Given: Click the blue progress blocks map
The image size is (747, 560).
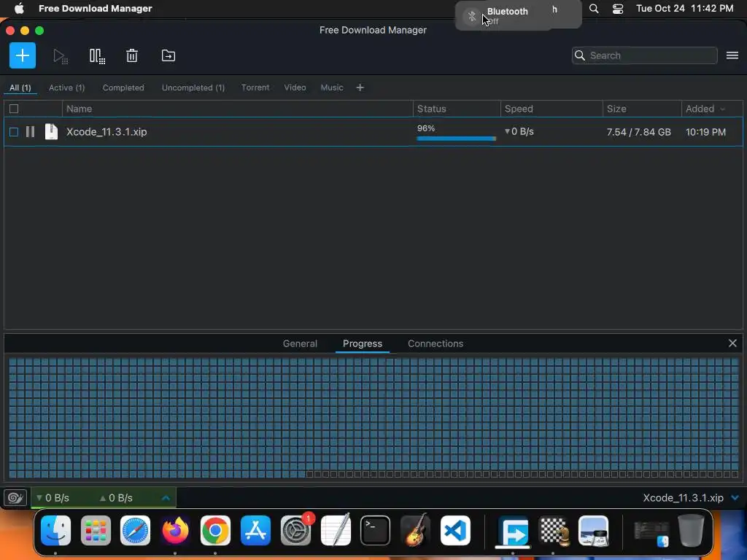Looking at the screenshot, I should (373, 418).
